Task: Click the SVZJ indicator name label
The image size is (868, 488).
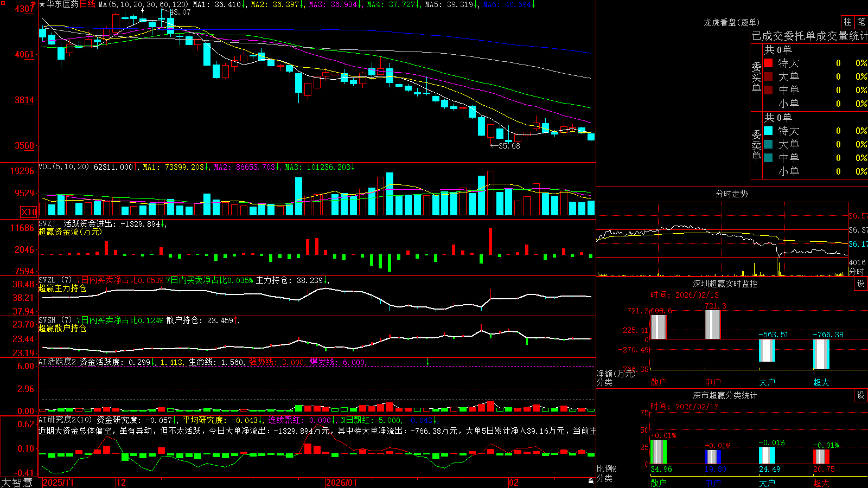Action: click(47, 223)
